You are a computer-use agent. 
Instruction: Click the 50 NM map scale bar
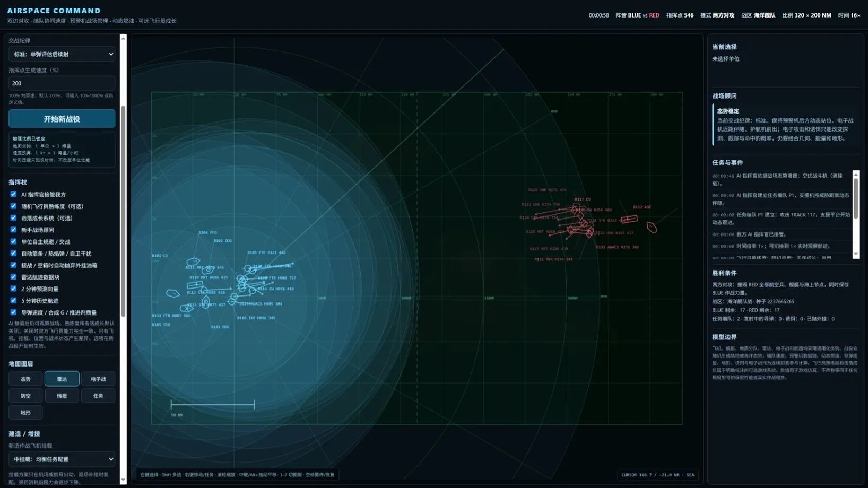tap(212, 405)
